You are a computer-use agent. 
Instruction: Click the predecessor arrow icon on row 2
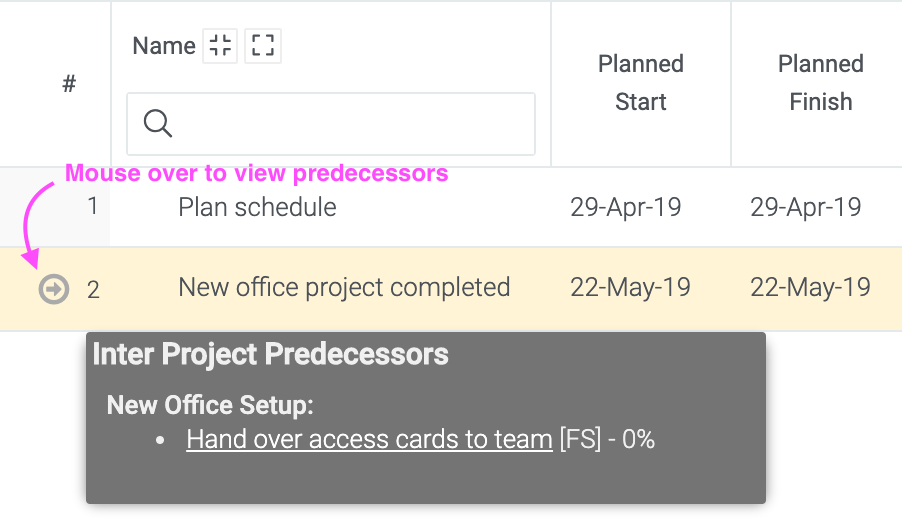coord(53,289)
